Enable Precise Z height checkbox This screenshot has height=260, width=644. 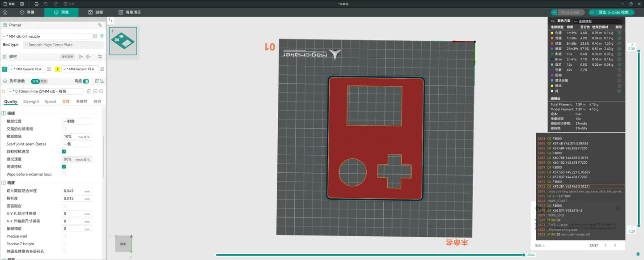(x=64, y=244)
